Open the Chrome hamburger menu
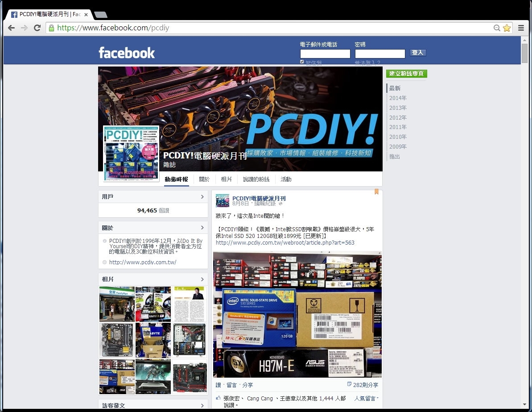 click(521, 28)
